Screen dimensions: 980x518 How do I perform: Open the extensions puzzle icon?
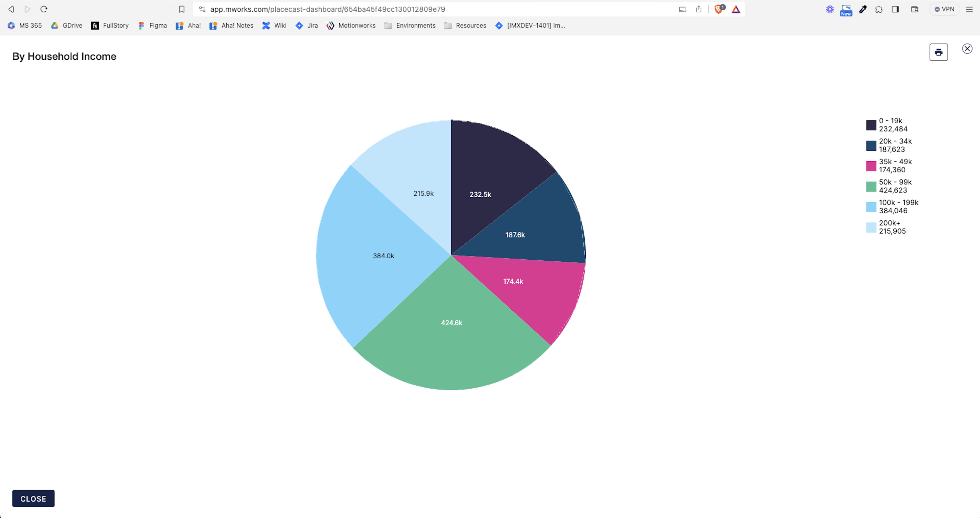point(879,9)
